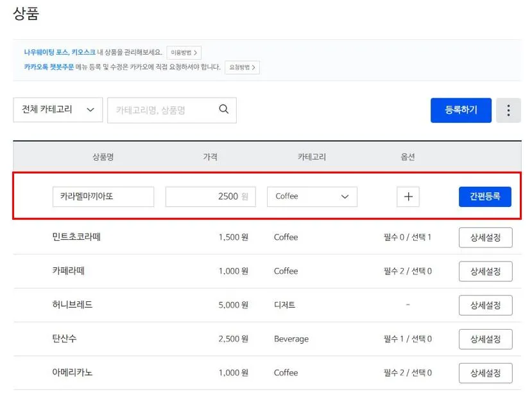Screen dimensions: 532x399
Task: Click the Beverage category cell
Action: point(291,339)
